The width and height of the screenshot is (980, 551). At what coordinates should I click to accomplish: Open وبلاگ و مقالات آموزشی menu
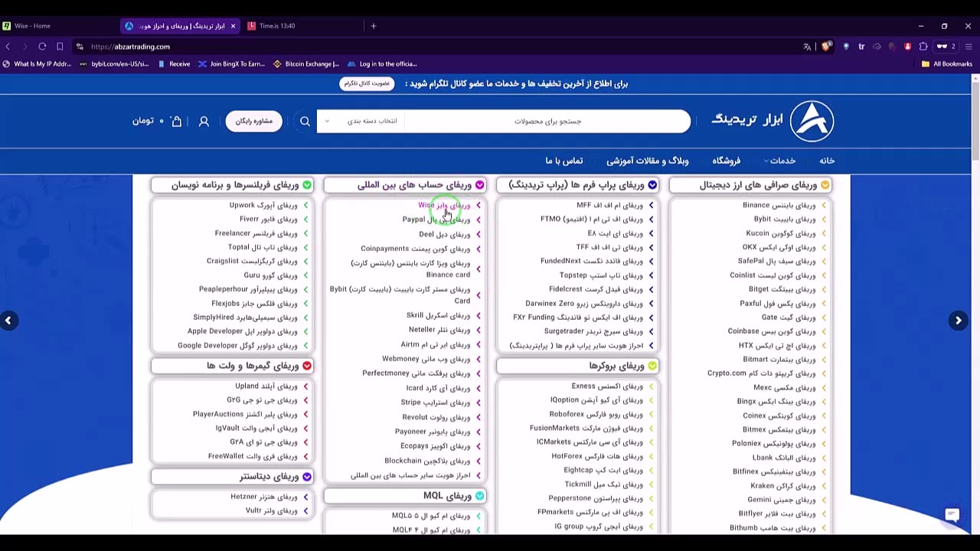coord(648,161)
